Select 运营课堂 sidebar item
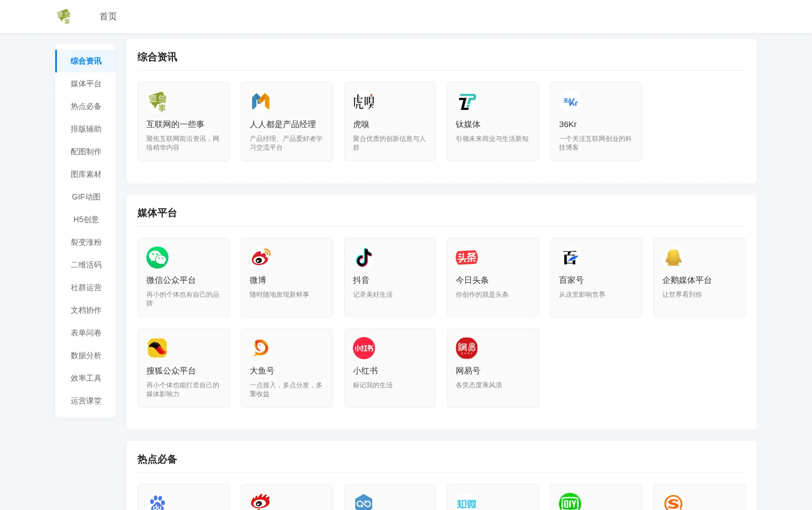The image size is (812, 510). tap(86, 401)
